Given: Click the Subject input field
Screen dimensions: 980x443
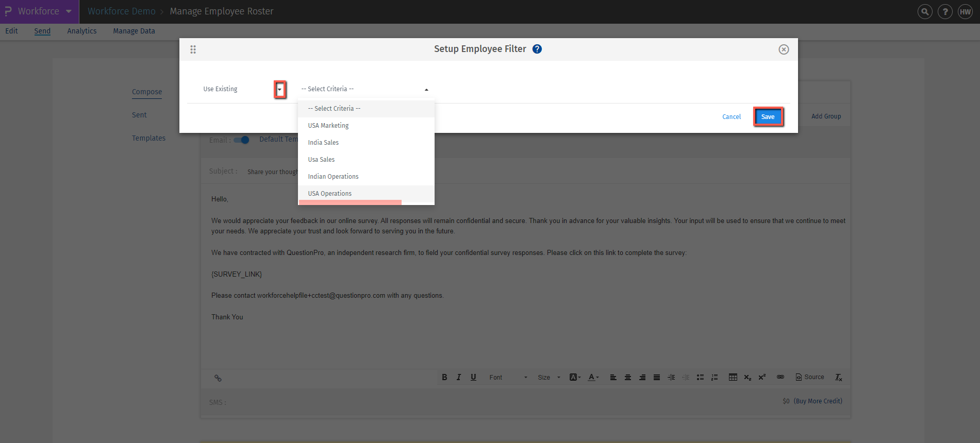Looking at the screenshot, I should pos(546,172).
